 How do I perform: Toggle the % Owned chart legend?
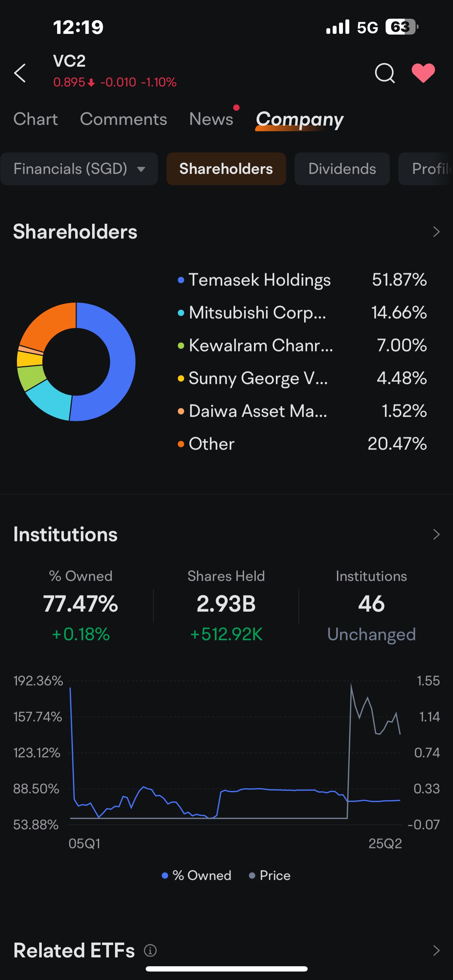[196, 875]
